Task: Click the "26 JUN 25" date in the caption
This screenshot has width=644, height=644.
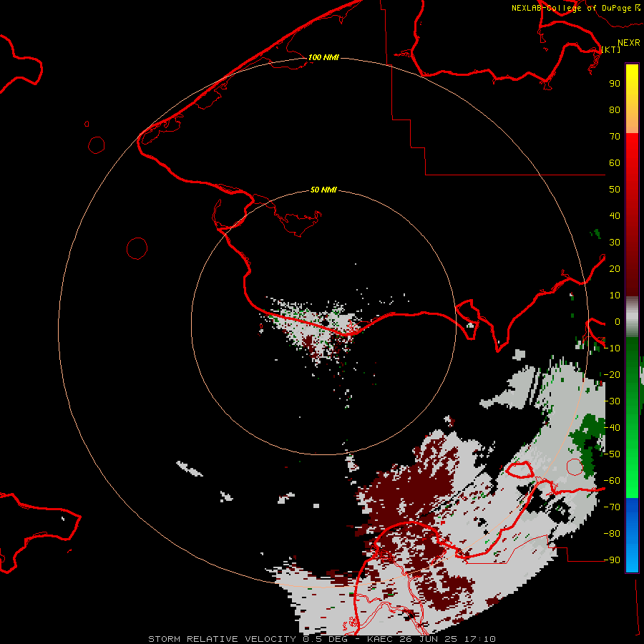Action: point(429,639)
